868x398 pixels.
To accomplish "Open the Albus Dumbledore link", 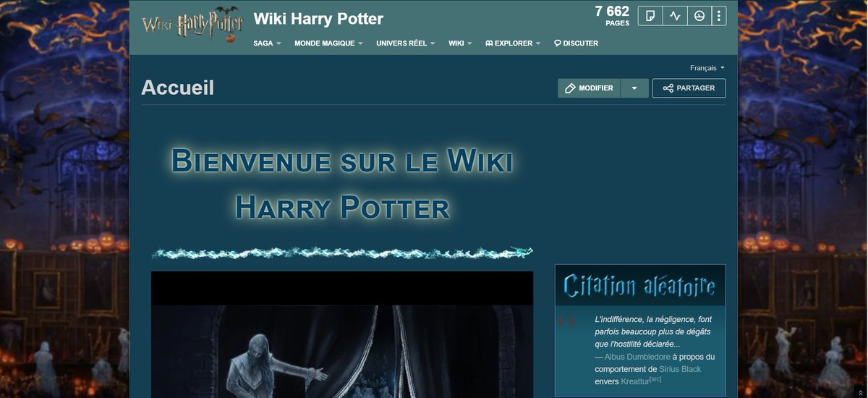I will (637, 357).
